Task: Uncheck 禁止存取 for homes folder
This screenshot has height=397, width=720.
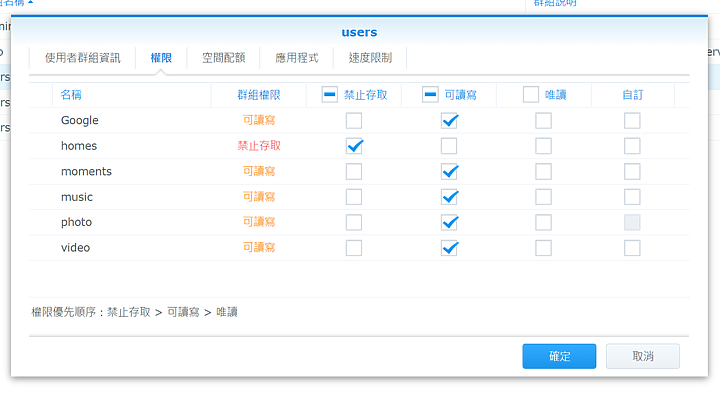Action: tap(354, 146)
